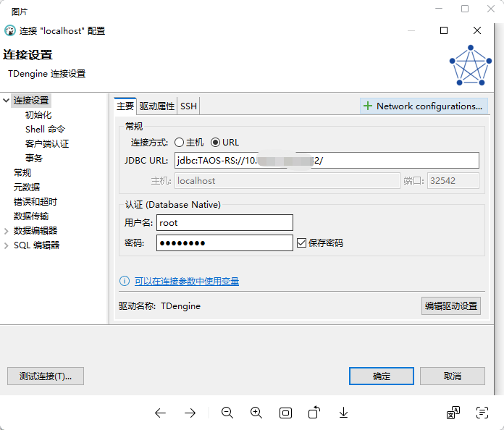
Task: Open the SSH tab
Action: point(188,106)
